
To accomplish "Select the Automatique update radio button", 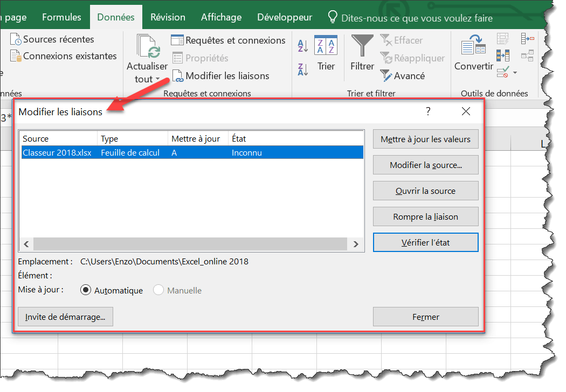I will (x=85, y=290).
